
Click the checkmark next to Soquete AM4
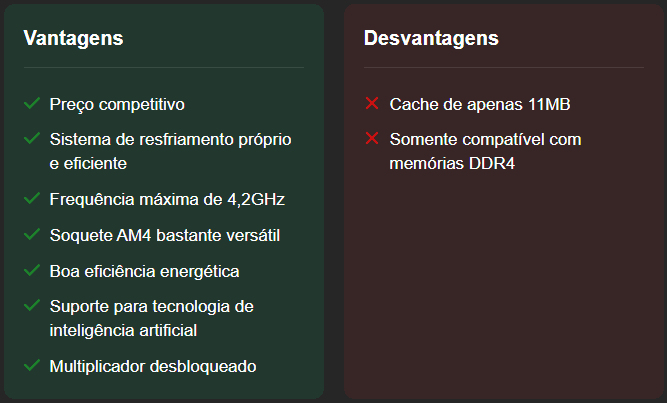click(x=32, y=234)
